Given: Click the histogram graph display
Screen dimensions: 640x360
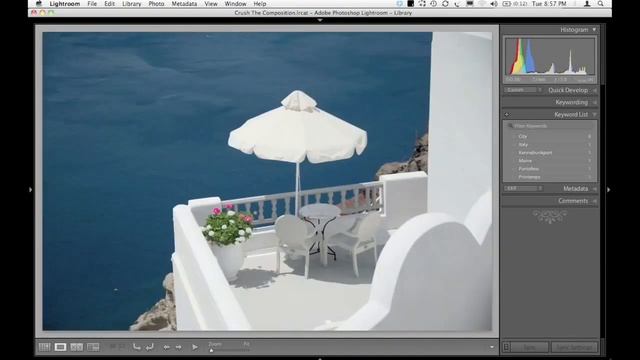Looking at the screenshot, I should coord(550,56).
